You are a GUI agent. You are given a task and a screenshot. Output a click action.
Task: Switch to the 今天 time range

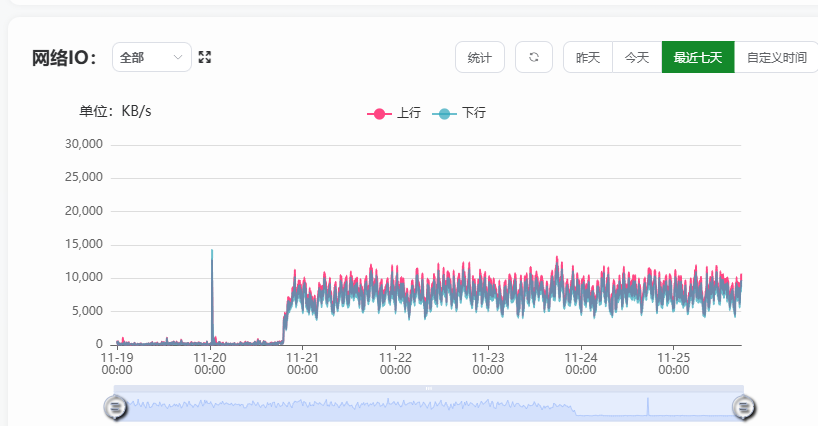(x=637, y=58)
